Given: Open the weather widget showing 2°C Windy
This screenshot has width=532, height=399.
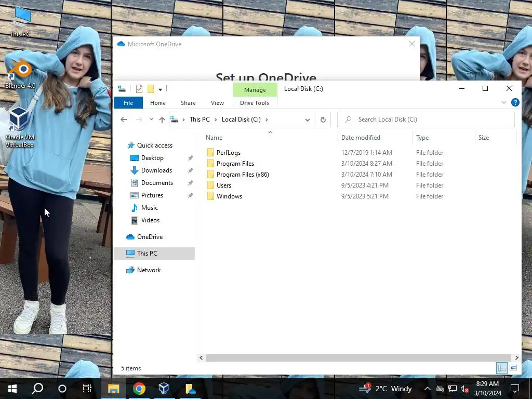Looking at the screenshot, I should (x=385, y=389).
